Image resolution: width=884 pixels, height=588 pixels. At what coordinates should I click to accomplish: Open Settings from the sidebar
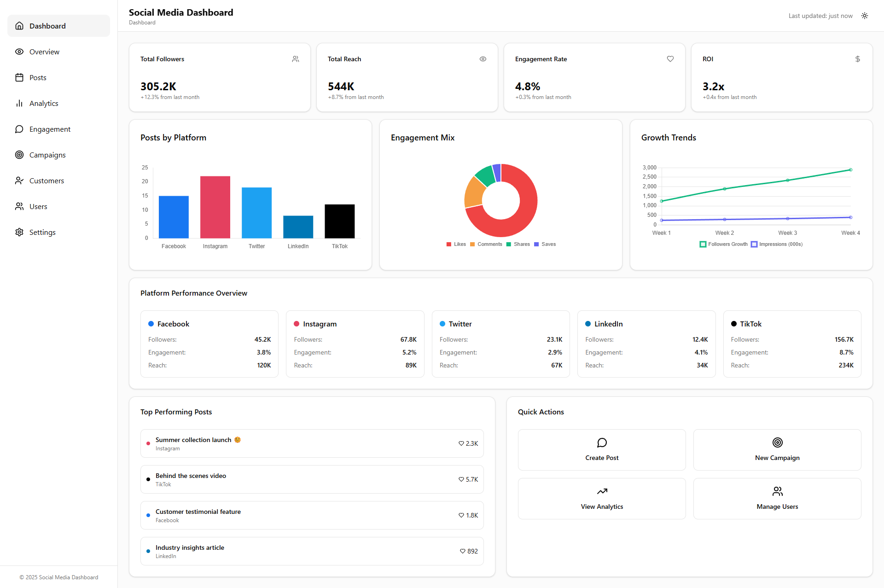(58, 232)
